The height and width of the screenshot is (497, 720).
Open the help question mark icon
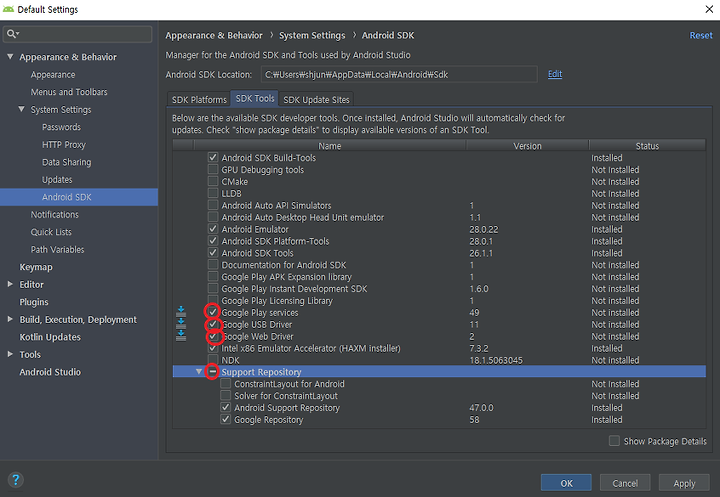(x=16, y=480)
